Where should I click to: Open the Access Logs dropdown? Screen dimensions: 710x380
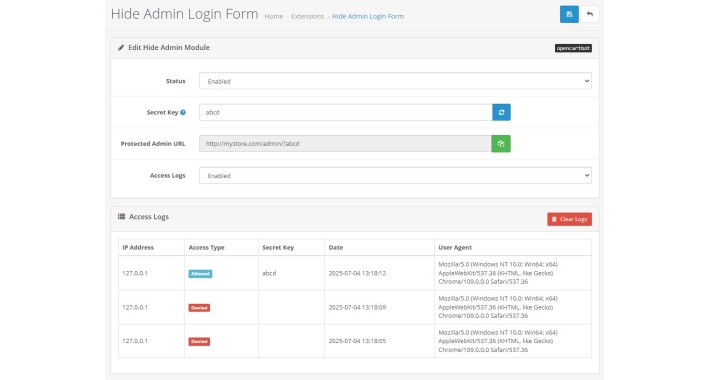click(x=395, y=175)
